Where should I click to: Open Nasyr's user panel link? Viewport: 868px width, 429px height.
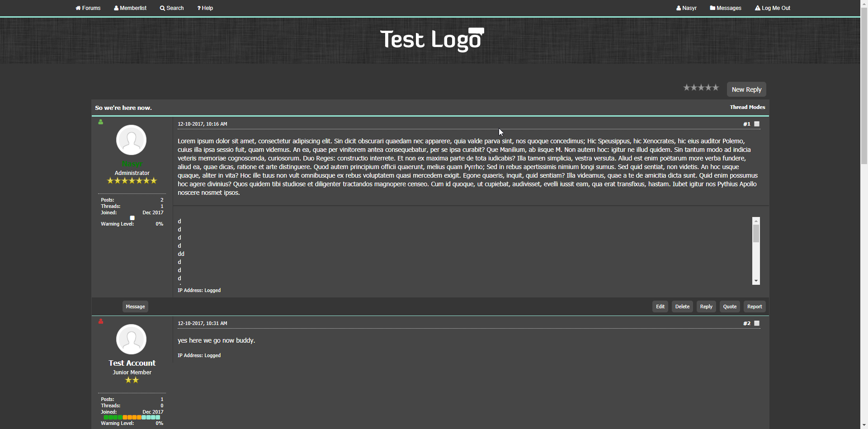tap(686, 8)
